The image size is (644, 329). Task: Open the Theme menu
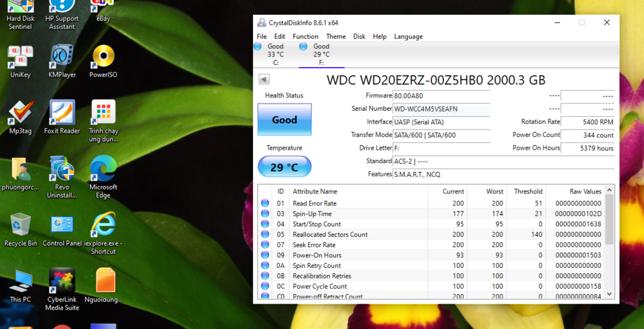point(336,37)
